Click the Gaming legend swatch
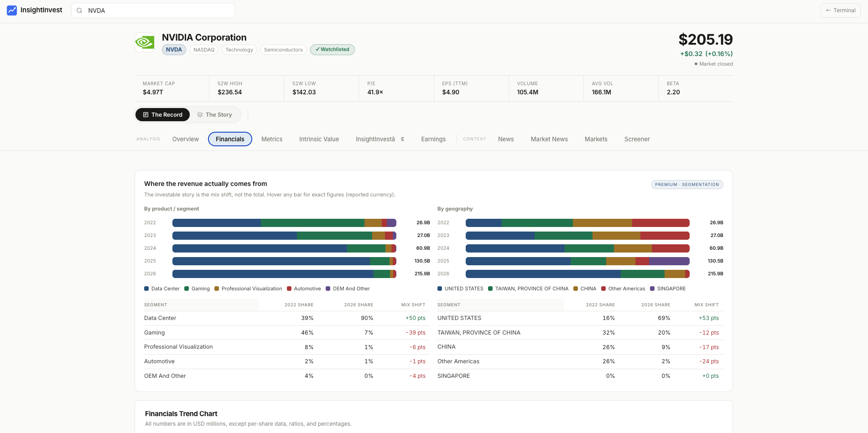 [187, 289]
